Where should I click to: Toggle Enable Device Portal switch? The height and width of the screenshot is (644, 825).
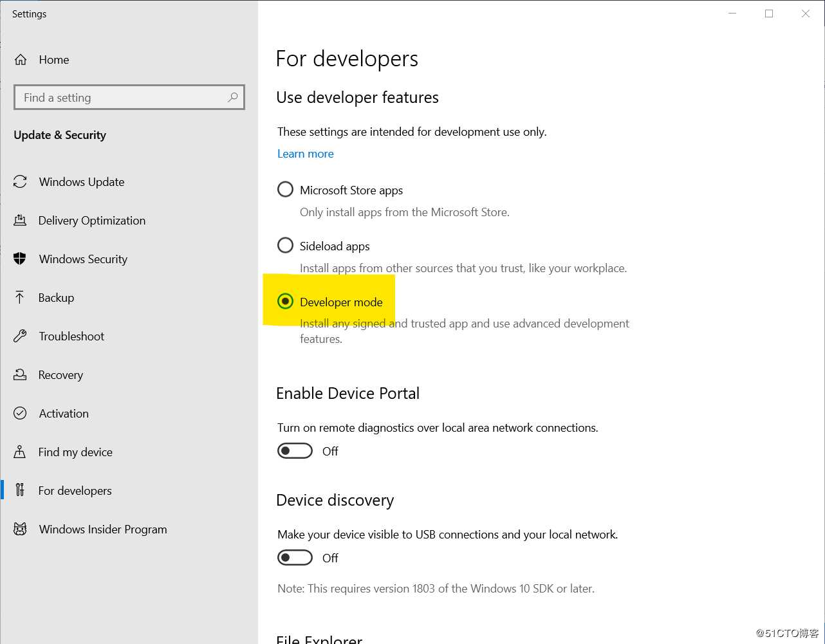[x=295, y=451]
